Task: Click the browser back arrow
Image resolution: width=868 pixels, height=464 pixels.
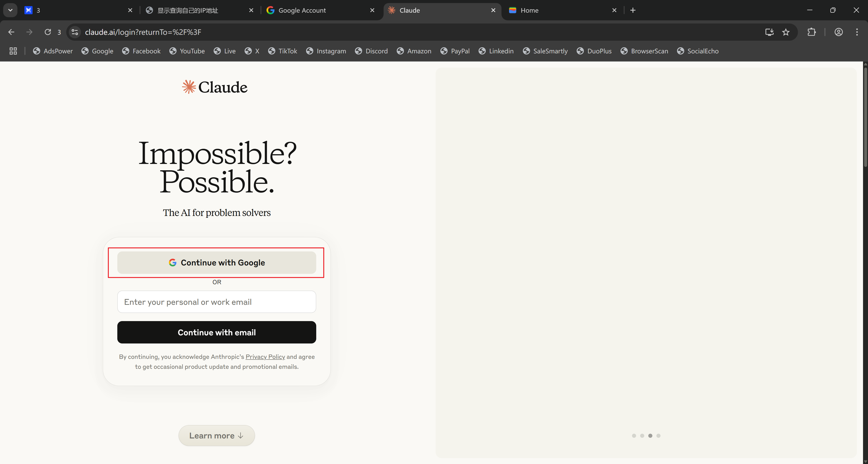Action: (x=11, y=32)
